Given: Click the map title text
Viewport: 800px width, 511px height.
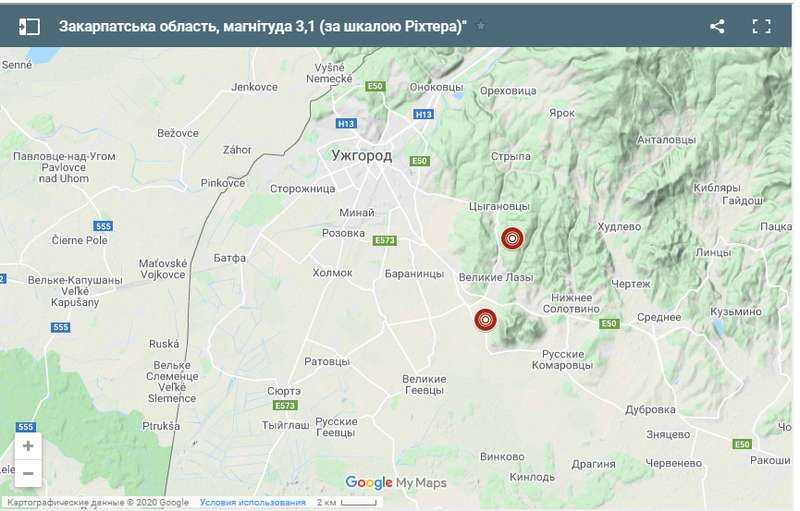Looking at the screenshot, I should (x=263, y=26).
